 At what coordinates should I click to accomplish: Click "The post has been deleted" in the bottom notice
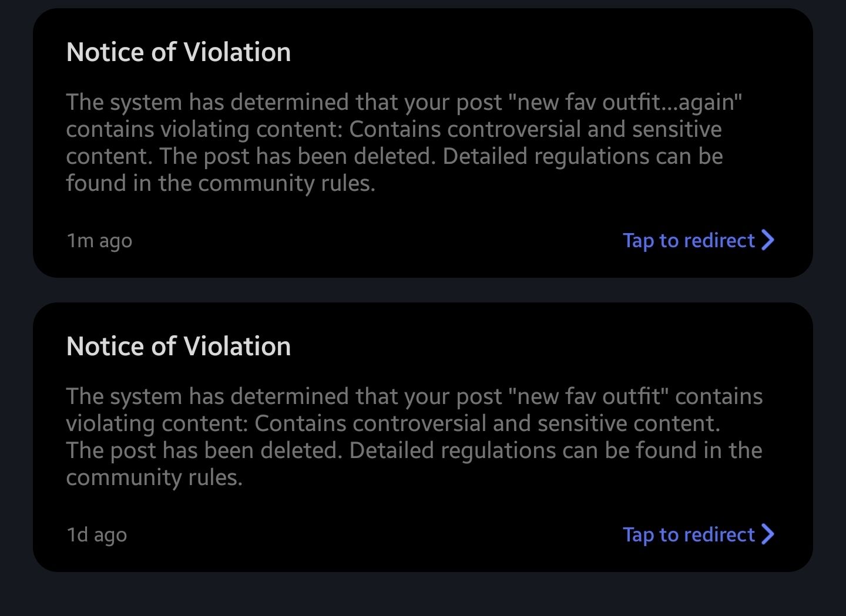click(x=204, y=450)
